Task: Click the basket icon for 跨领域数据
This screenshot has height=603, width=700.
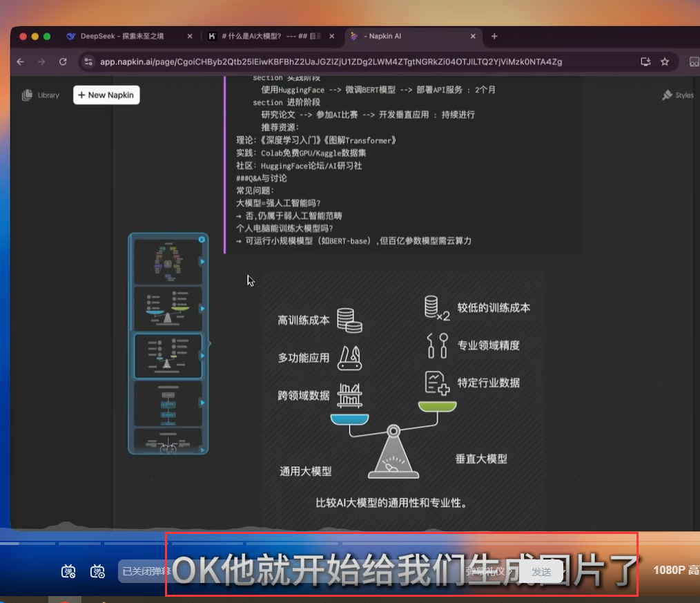Action: (349, 395)
